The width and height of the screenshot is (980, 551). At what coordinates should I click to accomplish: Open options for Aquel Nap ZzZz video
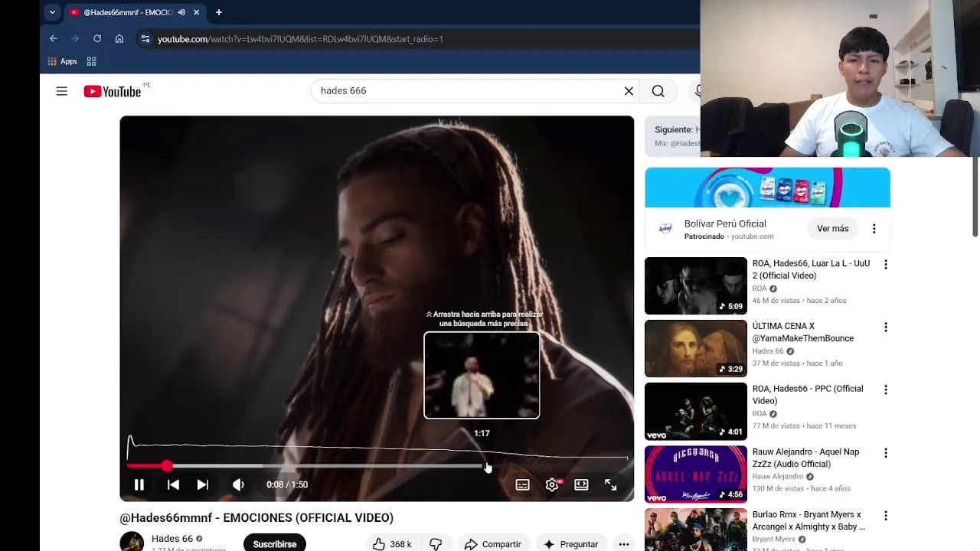pyautogui.click(x=886, y=453)
